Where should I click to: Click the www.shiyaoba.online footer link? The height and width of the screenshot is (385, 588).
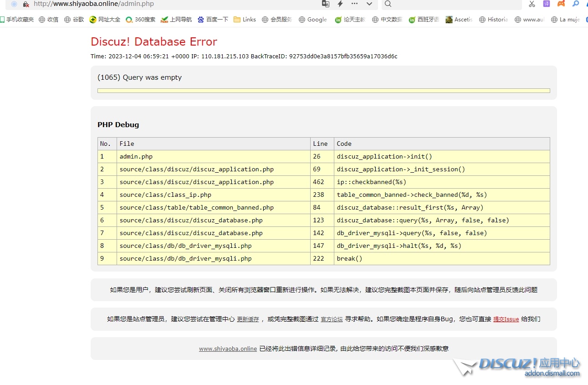coord(228,349)
